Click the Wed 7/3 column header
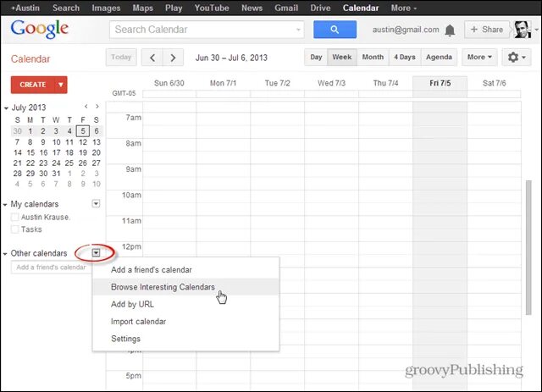Screen dimensions: 542x392 pos(331,83)
